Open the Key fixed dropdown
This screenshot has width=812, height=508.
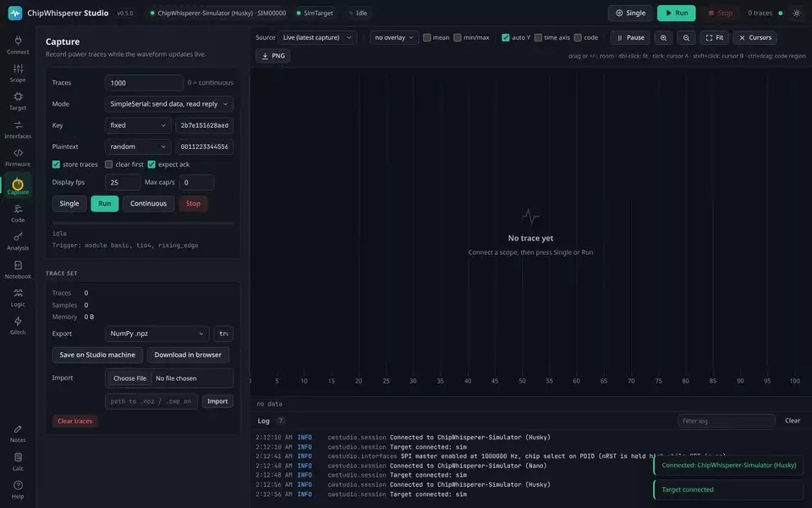click(x=138, y=125)
